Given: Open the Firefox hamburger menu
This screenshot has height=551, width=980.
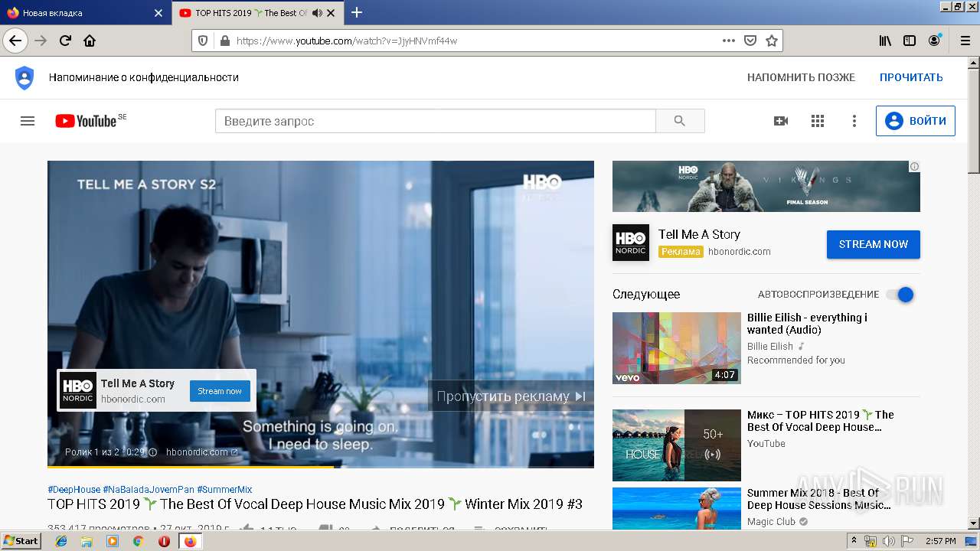Looking at the screenshot, I should [x=964, y=41].
